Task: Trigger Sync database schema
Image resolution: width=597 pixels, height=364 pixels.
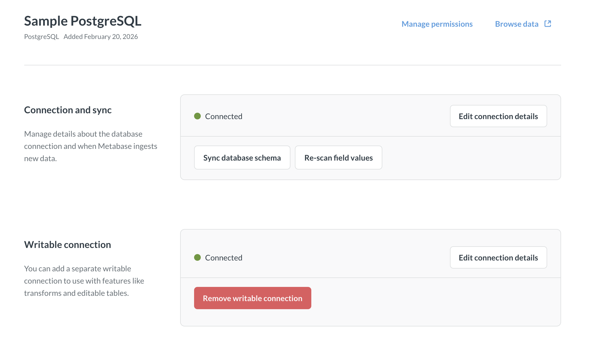Action: click(x=242, y=158)
